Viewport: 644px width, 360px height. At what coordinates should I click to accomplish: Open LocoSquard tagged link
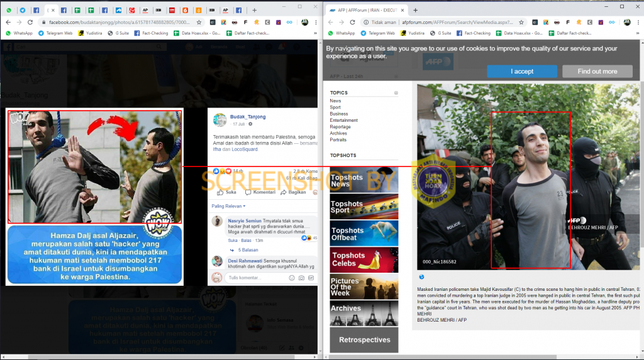pos(245,149)
